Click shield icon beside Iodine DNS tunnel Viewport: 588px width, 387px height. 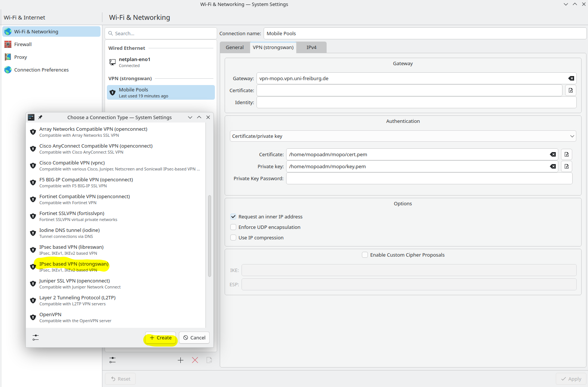click(x=33, y=233)
